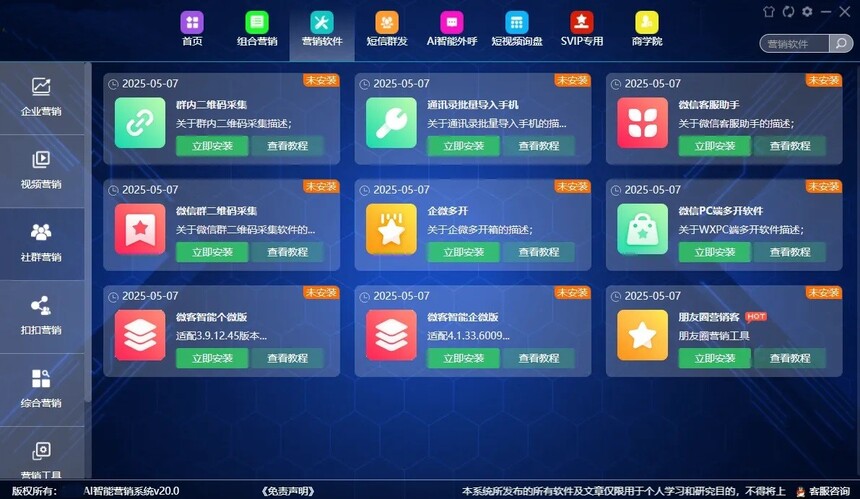Screen dimensions: 860x499
Task: Open the SVIP专用 red icon
Action: click(581, 23)
